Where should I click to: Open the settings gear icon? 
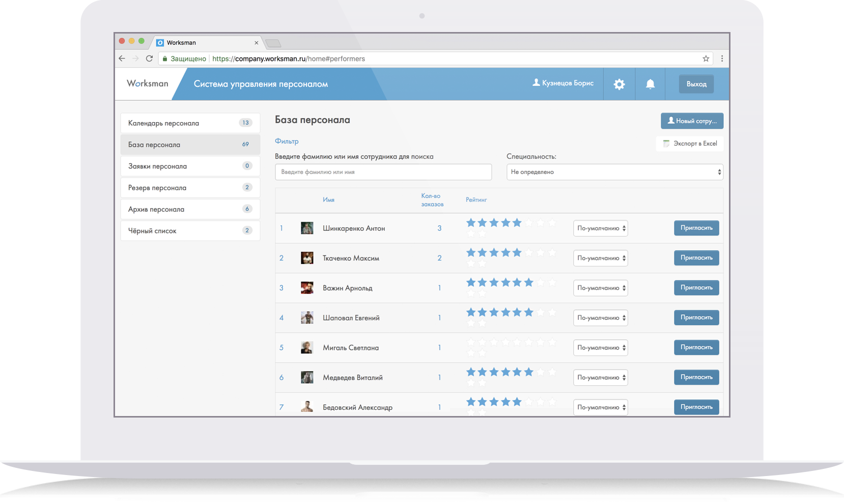point(619,84)
